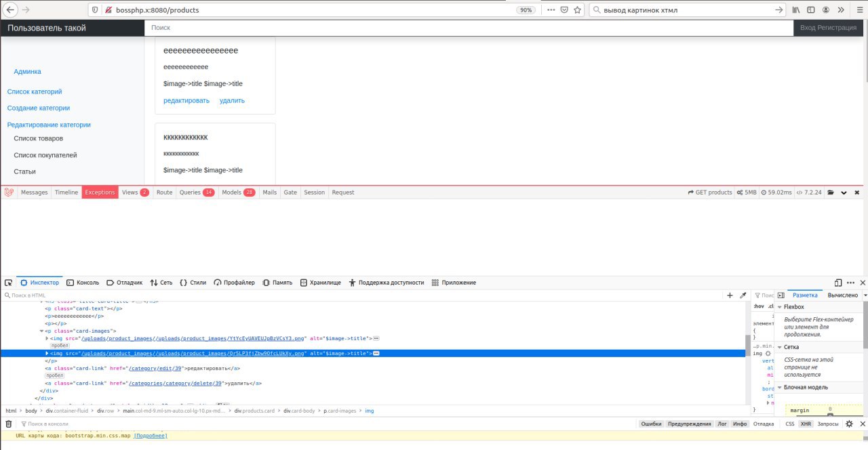Image resolution: width=868 pixels, height=450 pixels.
Task: Activate the DevTools element picker icon
Action: point(8,283)
